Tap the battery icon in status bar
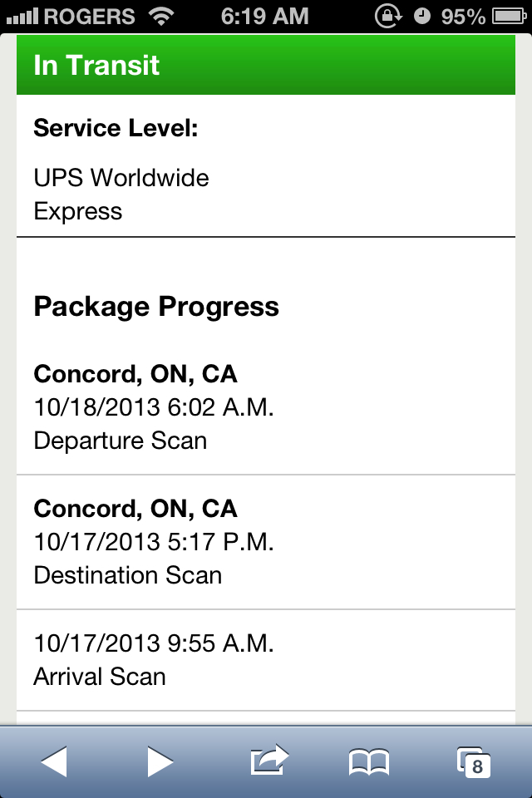532x798 pixels. tap(511, 16)
